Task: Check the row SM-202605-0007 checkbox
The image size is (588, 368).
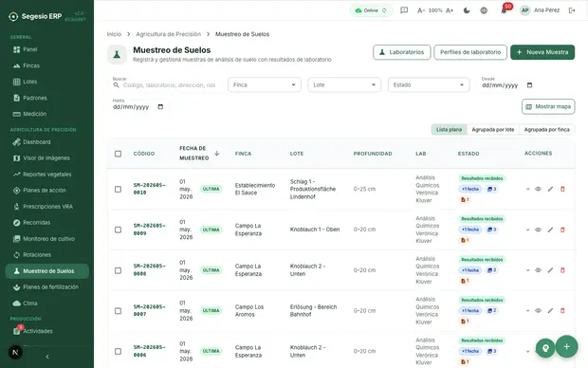Action: click(119, 311)
